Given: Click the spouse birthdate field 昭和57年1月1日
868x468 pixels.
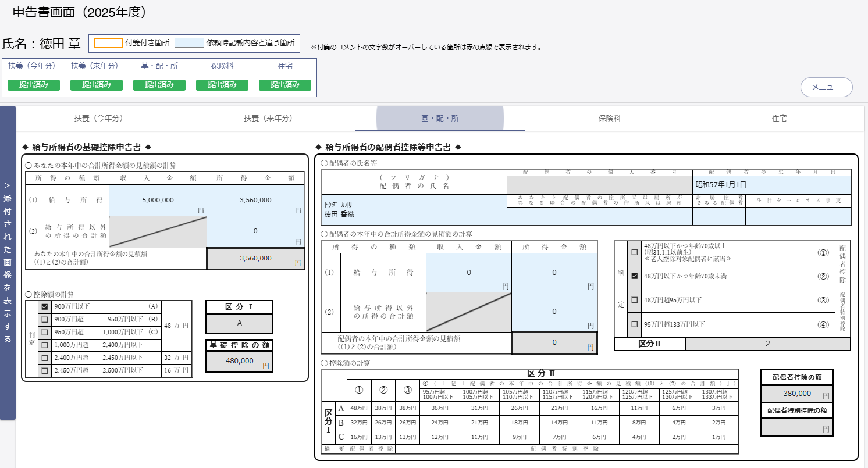Looking at the screenshot, I should [x=772, y=185].
